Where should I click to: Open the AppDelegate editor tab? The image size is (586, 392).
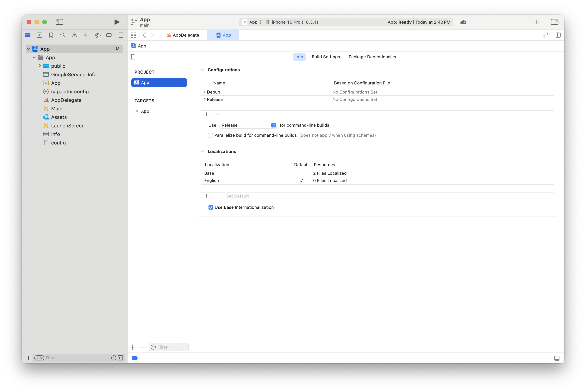tap(184, 35)
